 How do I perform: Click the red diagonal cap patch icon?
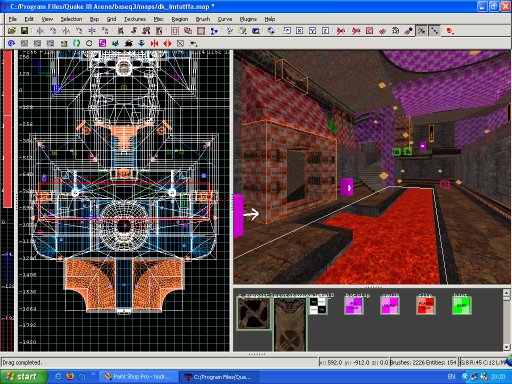tap(382, 31)
